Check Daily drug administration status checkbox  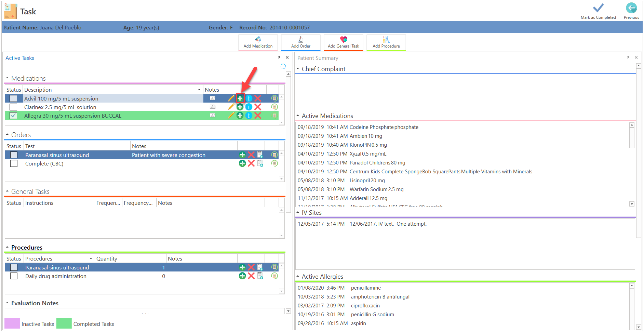tap(14, 276)
